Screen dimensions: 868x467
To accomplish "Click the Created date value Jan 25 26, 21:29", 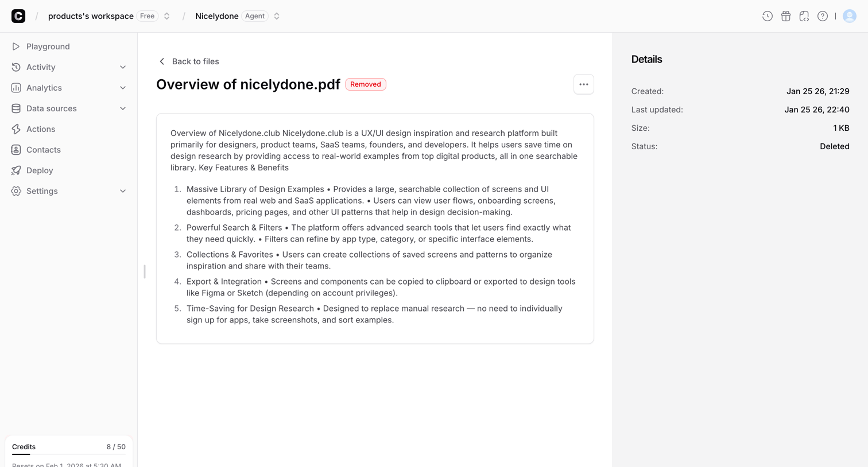I will click(x=817, y=91).
